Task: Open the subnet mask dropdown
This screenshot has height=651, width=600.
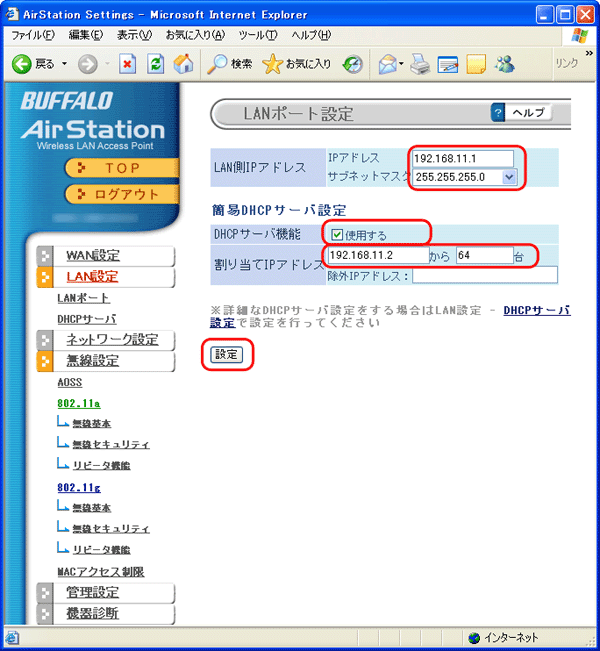Action: pos(509,177)
